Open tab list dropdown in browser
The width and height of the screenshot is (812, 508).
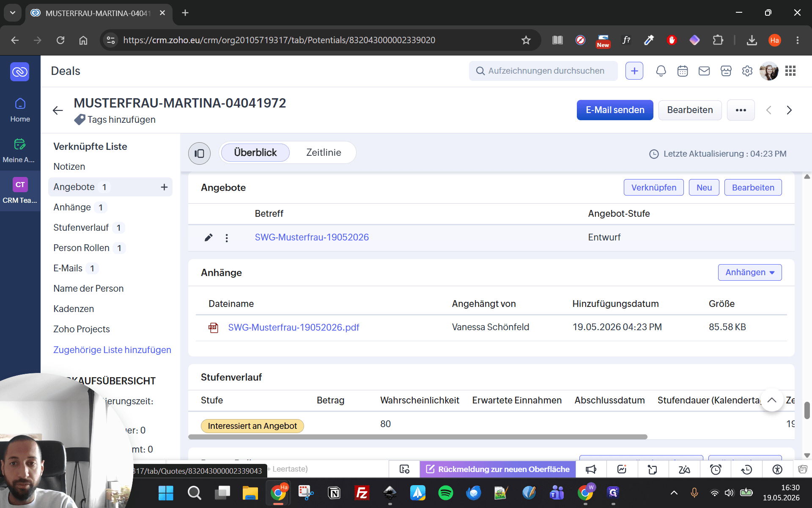tap(13, 13)
